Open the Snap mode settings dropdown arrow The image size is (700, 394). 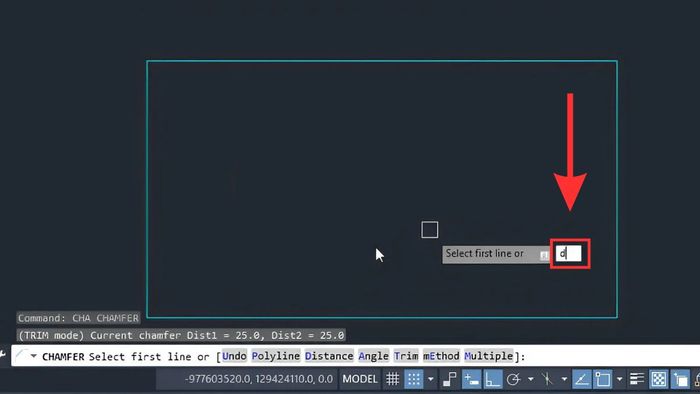(431, 379)
